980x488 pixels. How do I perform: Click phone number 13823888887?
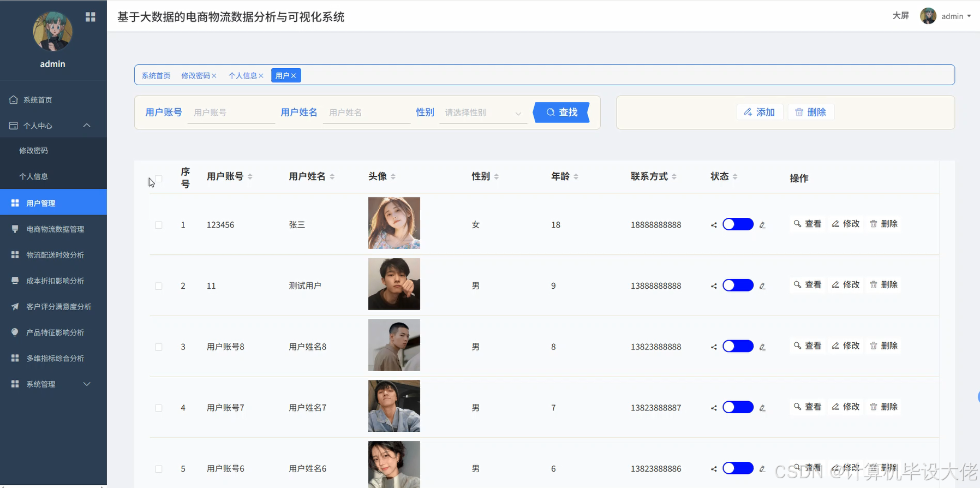[x=656, y=408]
